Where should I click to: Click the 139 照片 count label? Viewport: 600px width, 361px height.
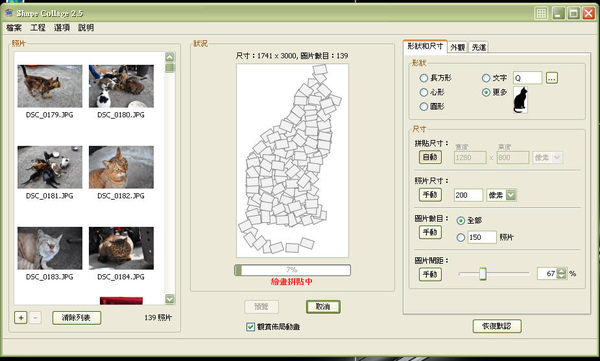click(158, 318)
